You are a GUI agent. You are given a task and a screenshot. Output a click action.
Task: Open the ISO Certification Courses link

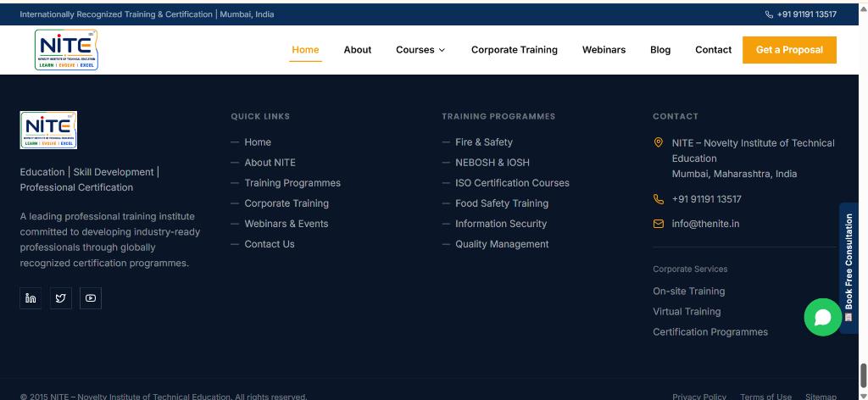coord(512,183)
